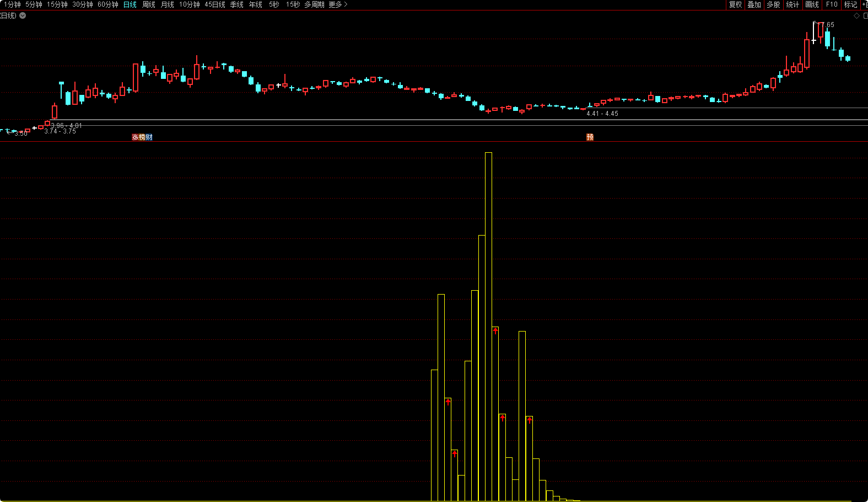Open the 多周期 multi-period selector

(314, 4)
